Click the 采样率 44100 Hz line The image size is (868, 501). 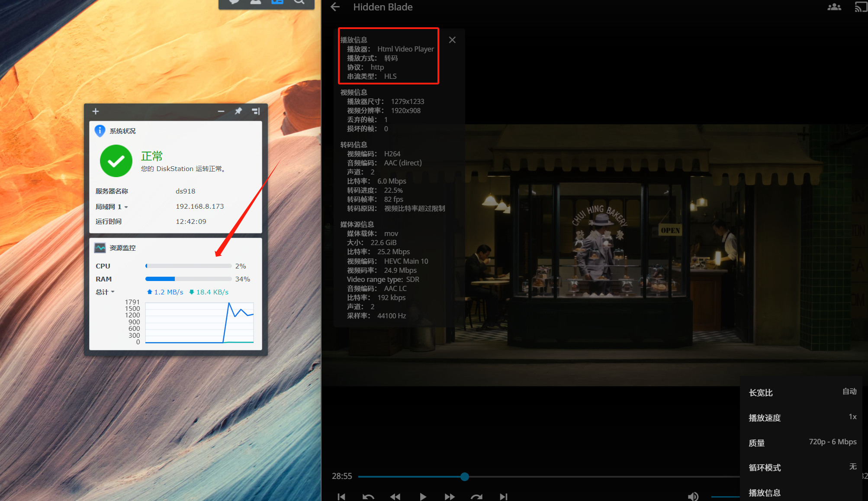[x=376, y=316]
